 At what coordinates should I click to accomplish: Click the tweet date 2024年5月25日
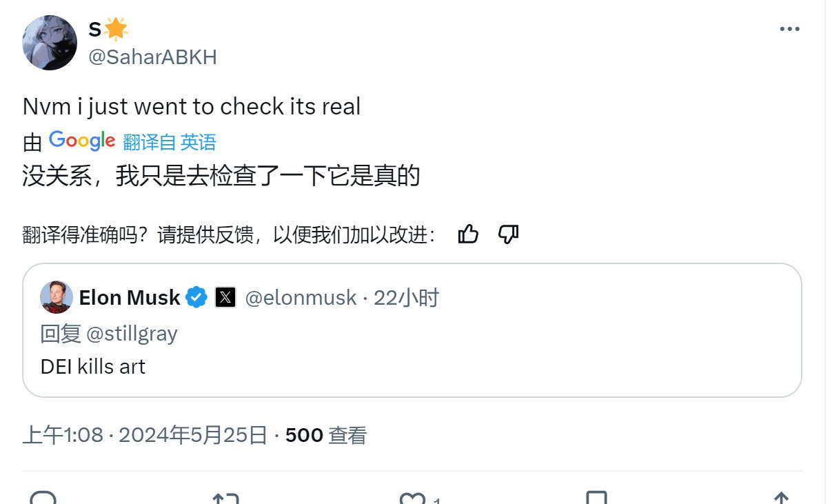193,435
